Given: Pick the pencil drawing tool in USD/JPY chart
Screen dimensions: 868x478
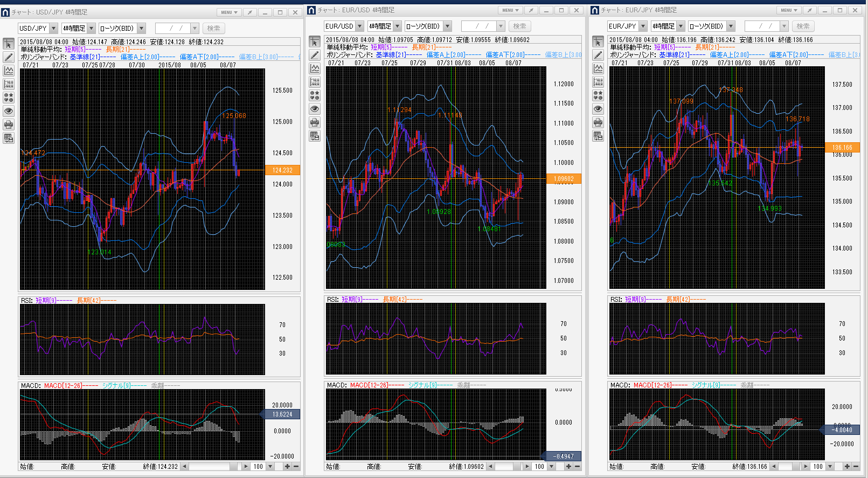Looking at the screenshot, I should pos(9,57).
